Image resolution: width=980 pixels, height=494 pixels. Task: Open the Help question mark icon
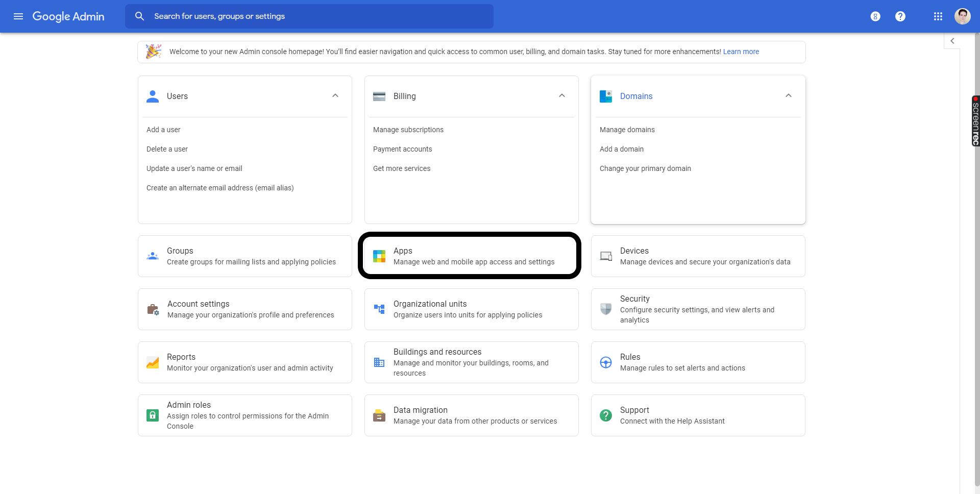(900, 16)
